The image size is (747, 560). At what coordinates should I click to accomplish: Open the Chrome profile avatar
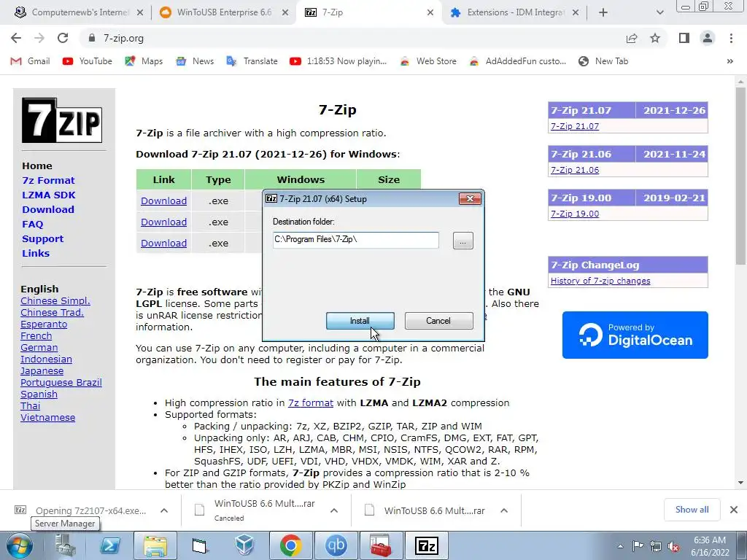(708, 38)
